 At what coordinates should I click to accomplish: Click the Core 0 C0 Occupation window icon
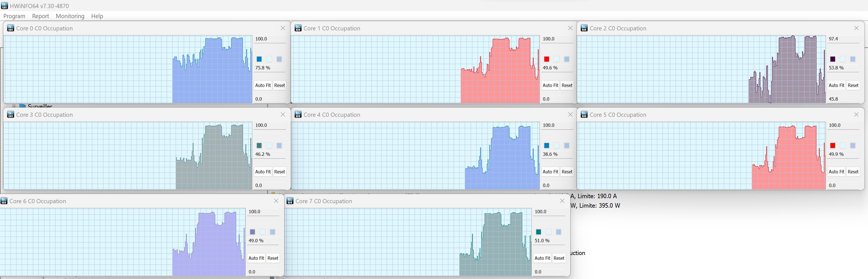[10, 28]
